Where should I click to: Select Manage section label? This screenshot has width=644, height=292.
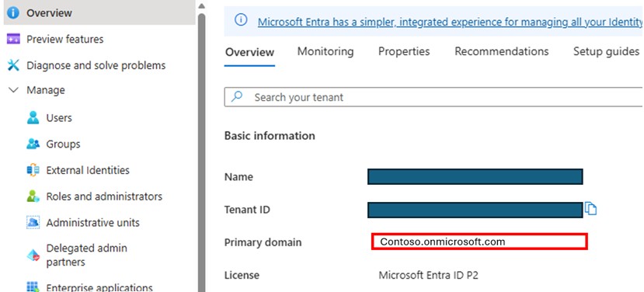(x=46, y=90)
